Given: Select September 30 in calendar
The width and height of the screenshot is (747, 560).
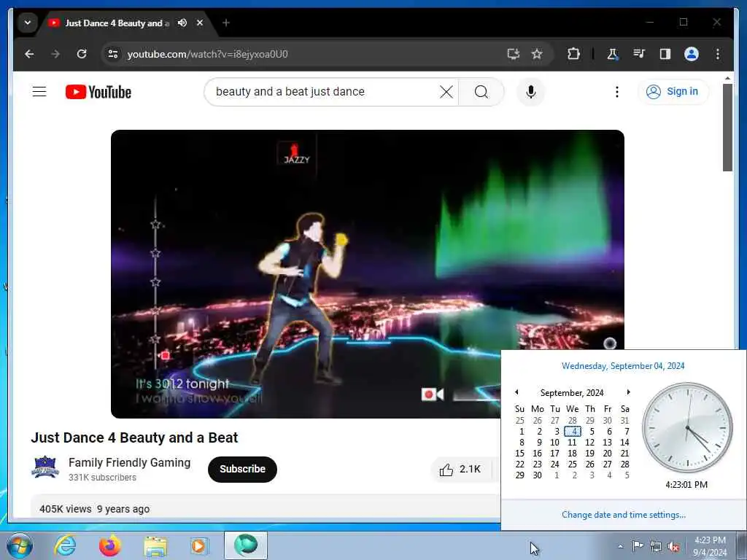Looking at the screenshot, I should (538, 475).
